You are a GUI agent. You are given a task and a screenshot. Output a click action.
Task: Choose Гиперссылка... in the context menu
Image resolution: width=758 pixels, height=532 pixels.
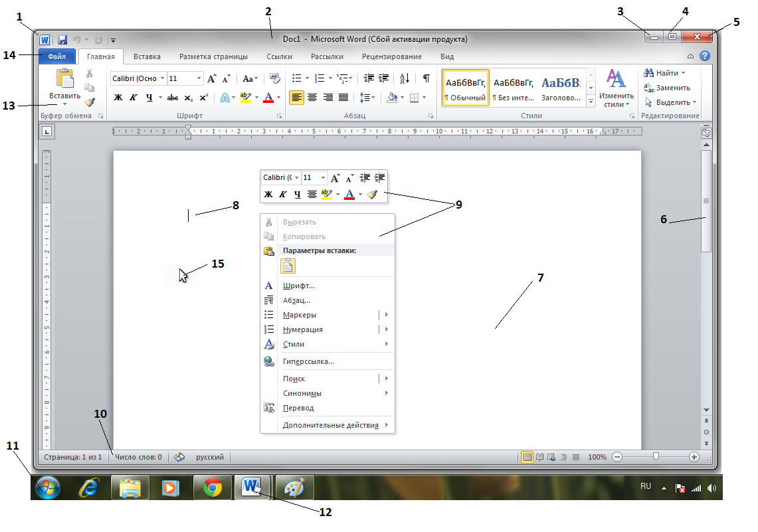(x=328, y=361)
